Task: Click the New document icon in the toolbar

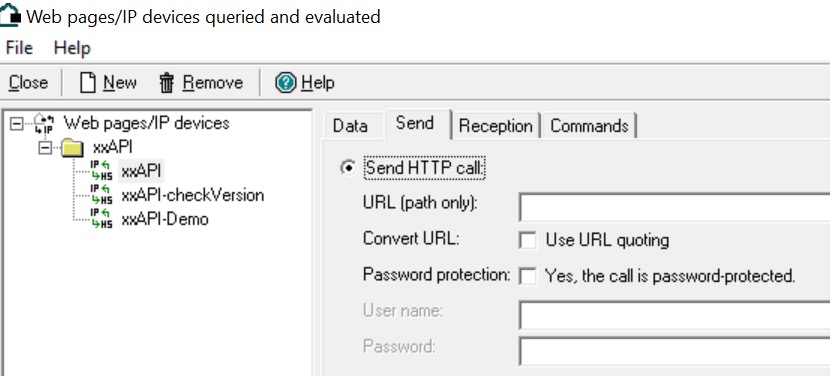Action: (x=87, y=83)
